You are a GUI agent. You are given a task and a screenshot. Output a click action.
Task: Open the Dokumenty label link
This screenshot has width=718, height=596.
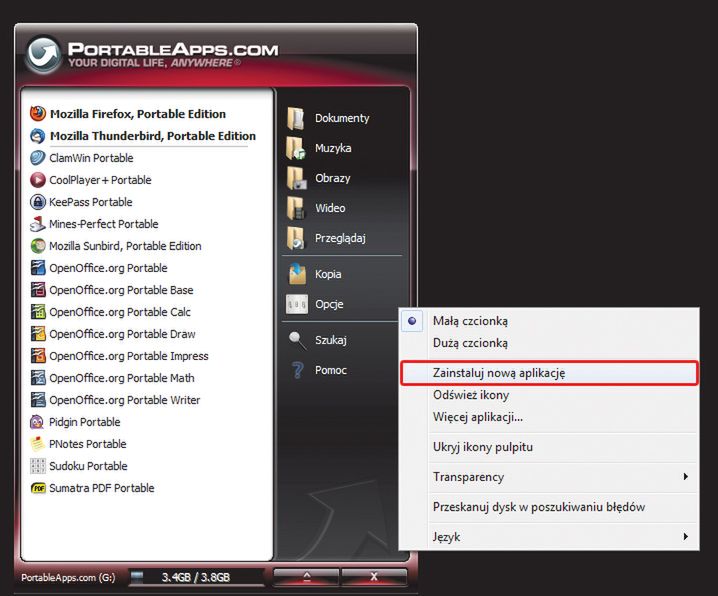(342, 118)
